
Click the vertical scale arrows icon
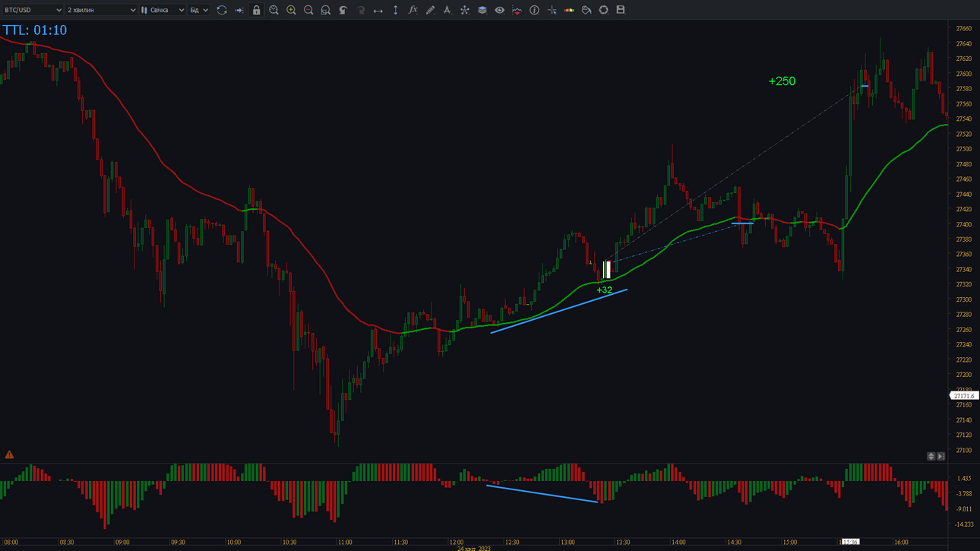coord(396,10)
